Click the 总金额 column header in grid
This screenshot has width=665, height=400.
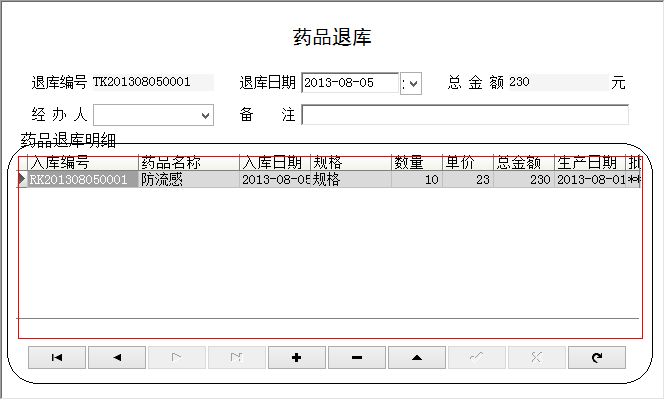(x=524, y=162)
